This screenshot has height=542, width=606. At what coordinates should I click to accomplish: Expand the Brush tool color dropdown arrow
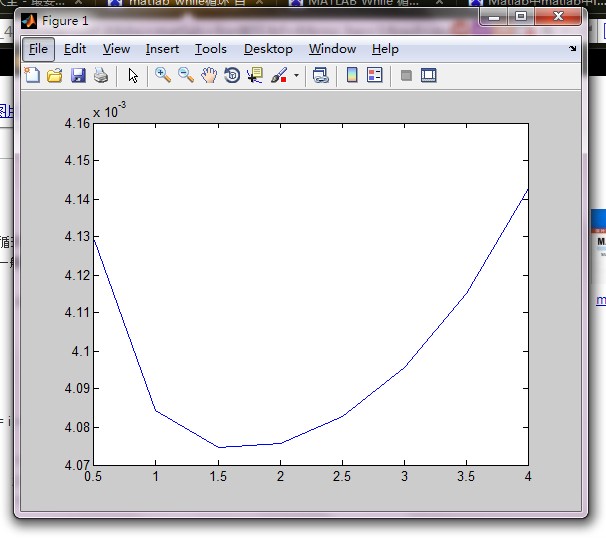pyautogui.click(x=297, y=76)
